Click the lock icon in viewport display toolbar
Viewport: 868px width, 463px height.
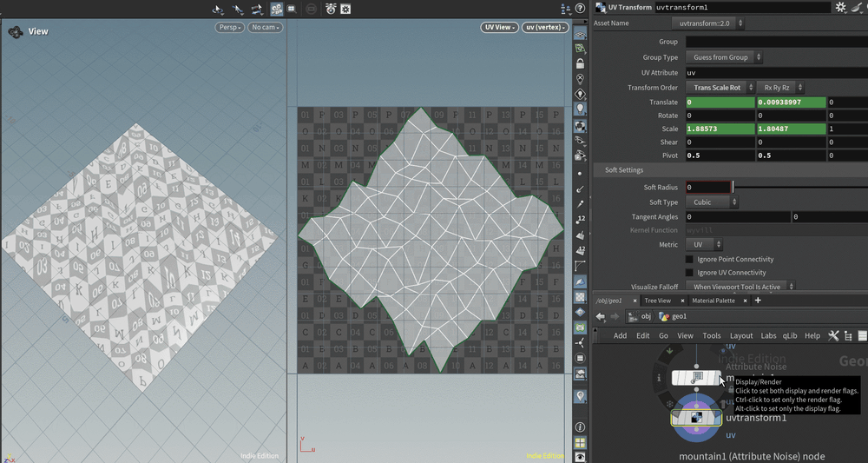[581, 63]
